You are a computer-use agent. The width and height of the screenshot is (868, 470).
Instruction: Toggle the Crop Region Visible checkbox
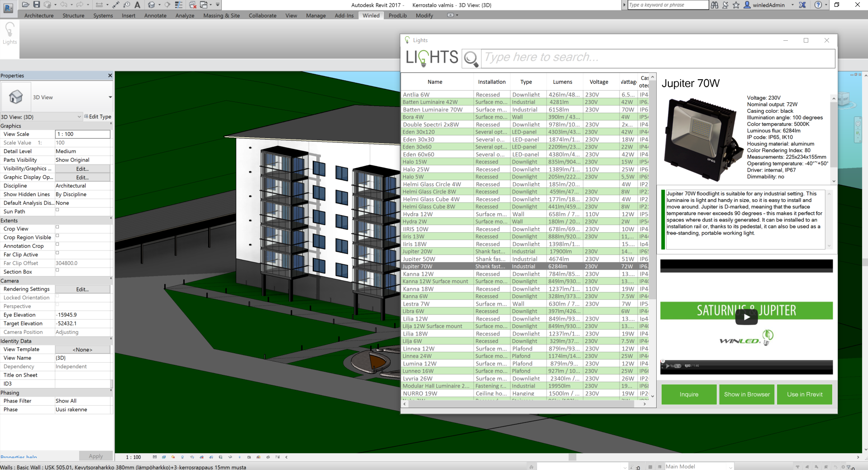[57, 235]
